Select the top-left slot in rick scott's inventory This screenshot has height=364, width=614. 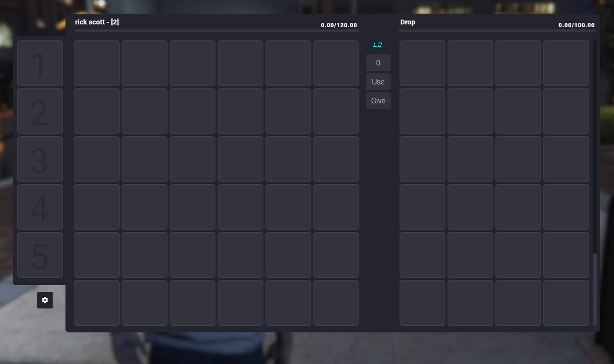tap(97, 63)
